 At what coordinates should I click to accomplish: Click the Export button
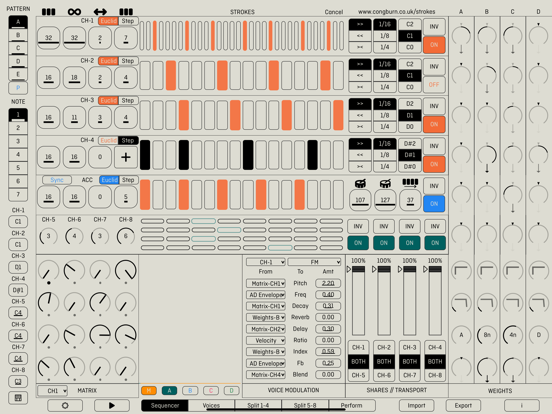pyautogui.click(x=463, y=406)
